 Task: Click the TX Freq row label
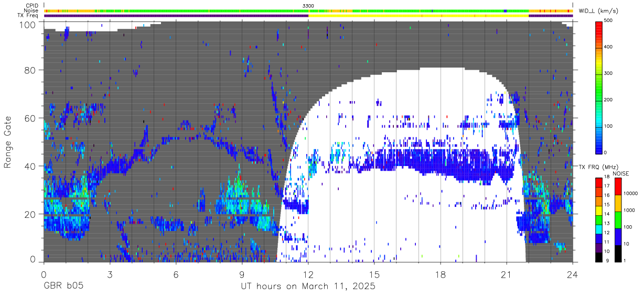tap(28, 15)
